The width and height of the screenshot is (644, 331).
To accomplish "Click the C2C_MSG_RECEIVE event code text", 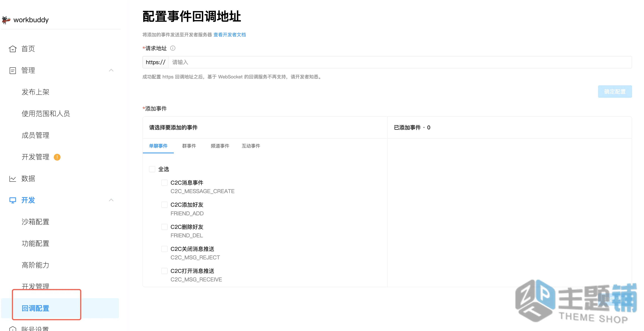I will pos(196,279).
